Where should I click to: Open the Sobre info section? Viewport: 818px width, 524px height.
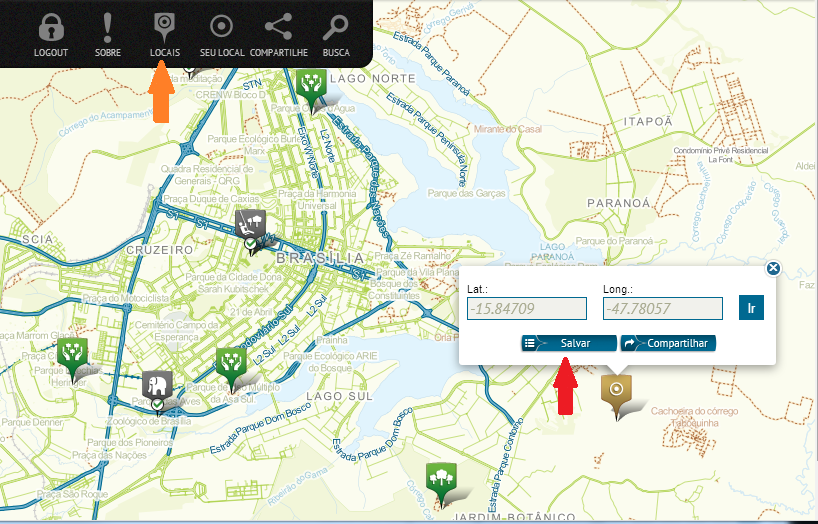point(109,27)
